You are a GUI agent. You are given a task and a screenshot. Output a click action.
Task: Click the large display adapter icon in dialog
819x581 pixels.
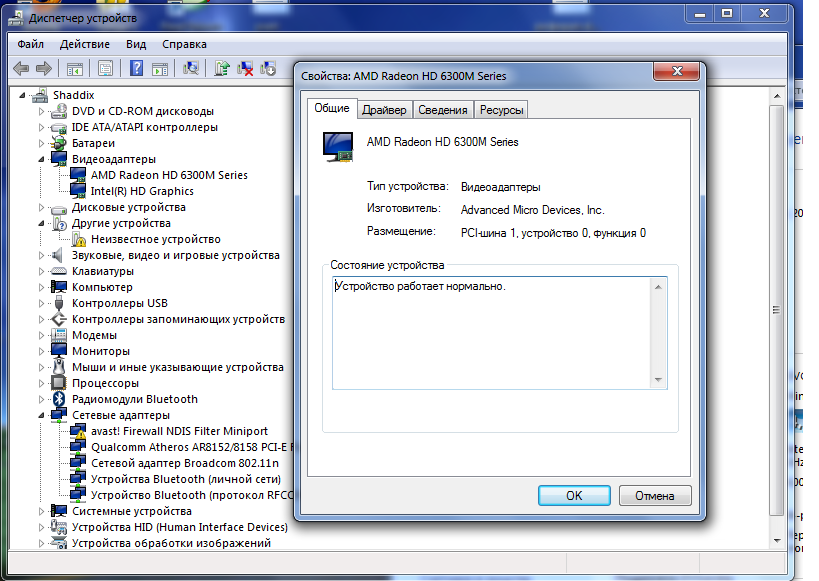coord(338,147)
